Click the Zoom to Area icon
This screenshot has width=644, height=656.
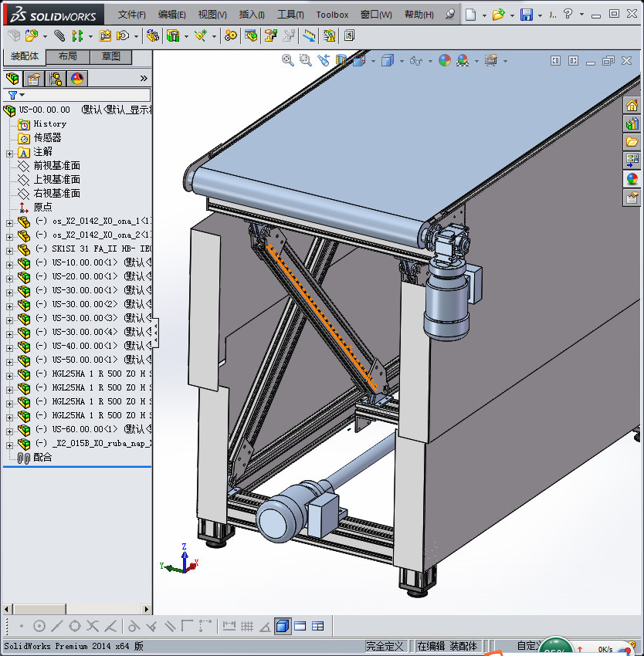point(306,61)
